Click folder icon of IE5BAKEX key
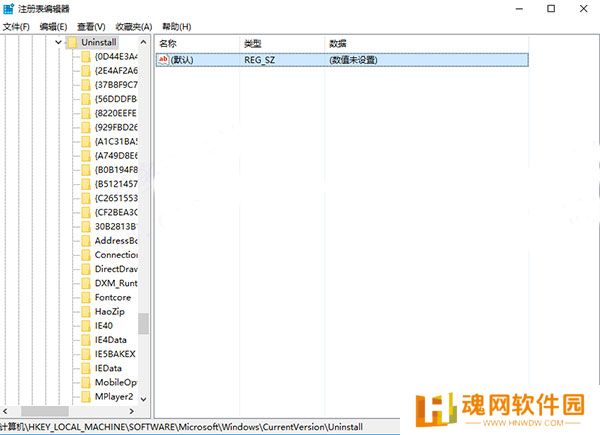Viewport: 600px width, 435px height. tap(86, 354)
